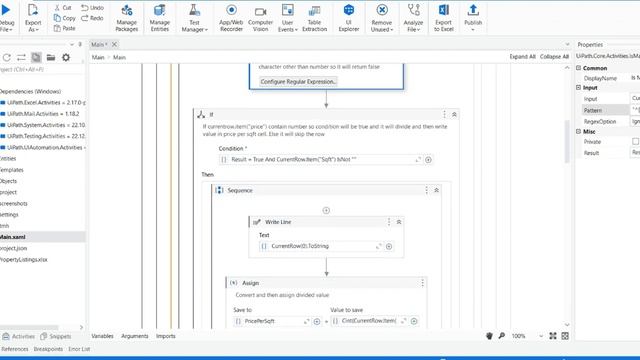Collapse the Common properties group
This screenshot has width=640, height=360.
tap(578, 68)
